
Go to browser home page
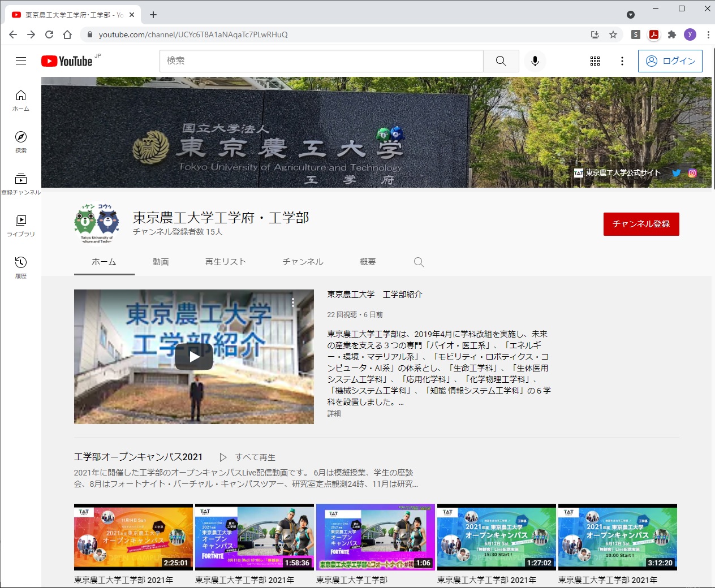[x=67, y=34]
